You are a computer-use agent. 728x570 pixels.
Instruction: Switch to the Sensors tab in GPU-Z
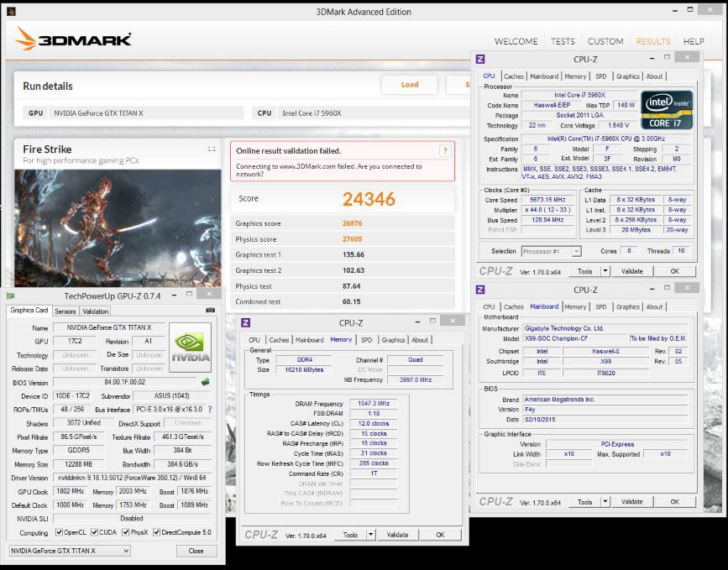(65, 311)
